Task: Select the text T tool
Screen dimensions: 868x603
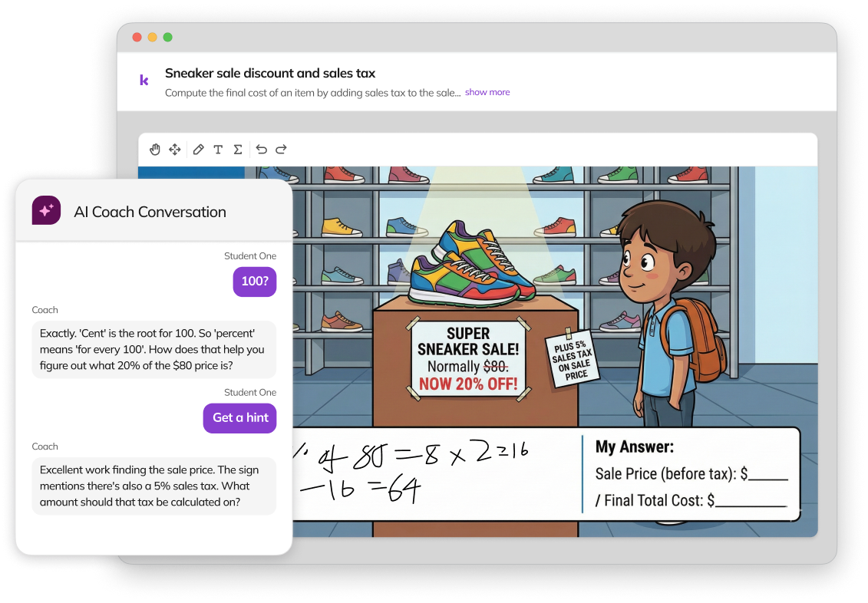Action: (x=218, y=150)
